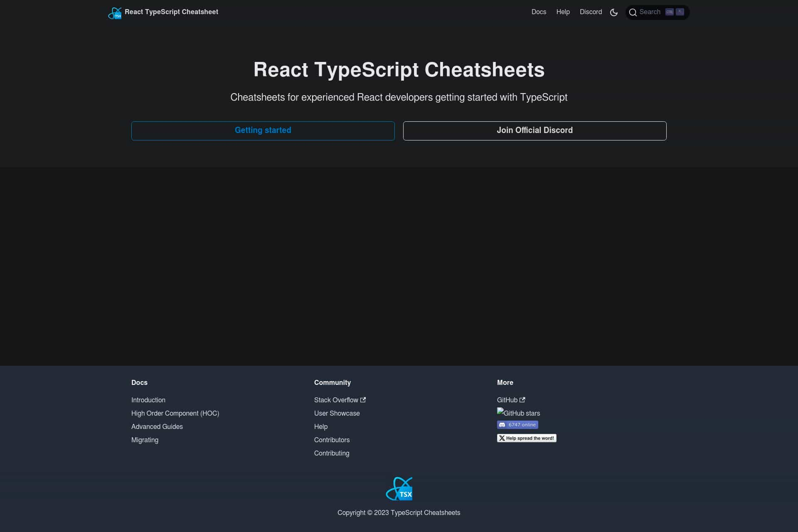Click the GitHub external link icon
This screenshot has height=532, width=798.
(x=522, y=399)
